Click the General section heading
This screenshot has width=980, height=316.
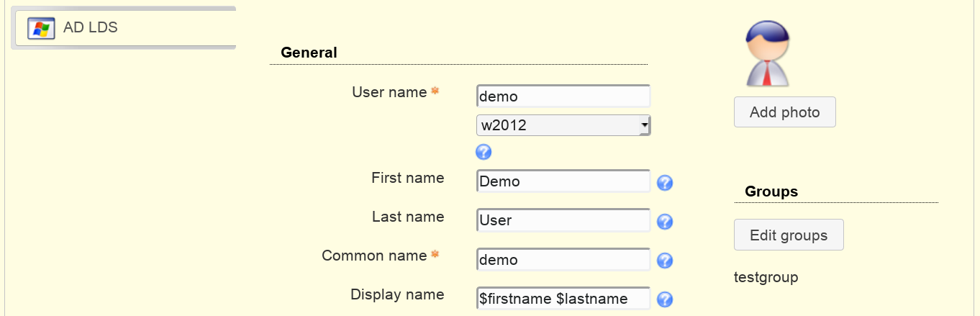[309, 52]
